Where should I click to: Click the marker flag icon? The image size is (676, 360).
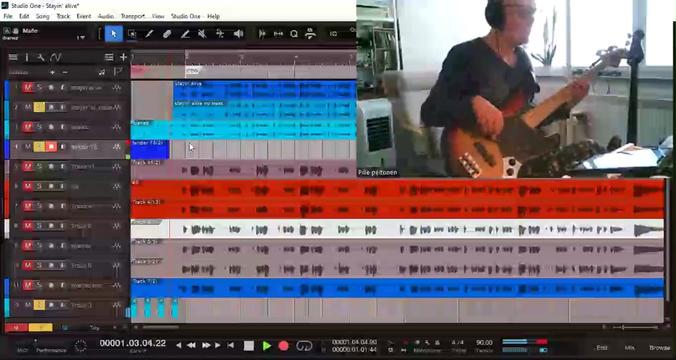click(118, 72)
